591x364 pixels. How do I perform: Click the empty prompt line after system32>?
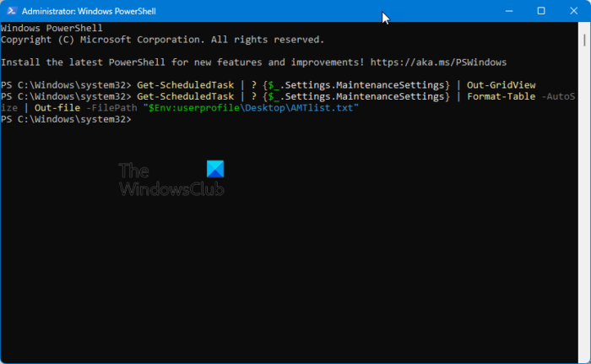click(67, 119)
